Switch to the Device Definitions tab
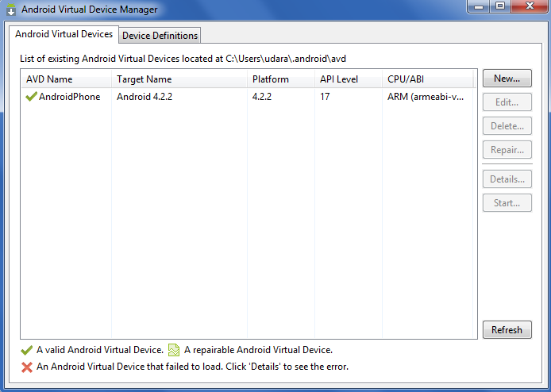Screen dimensions: 551x392 pos(160,36)
